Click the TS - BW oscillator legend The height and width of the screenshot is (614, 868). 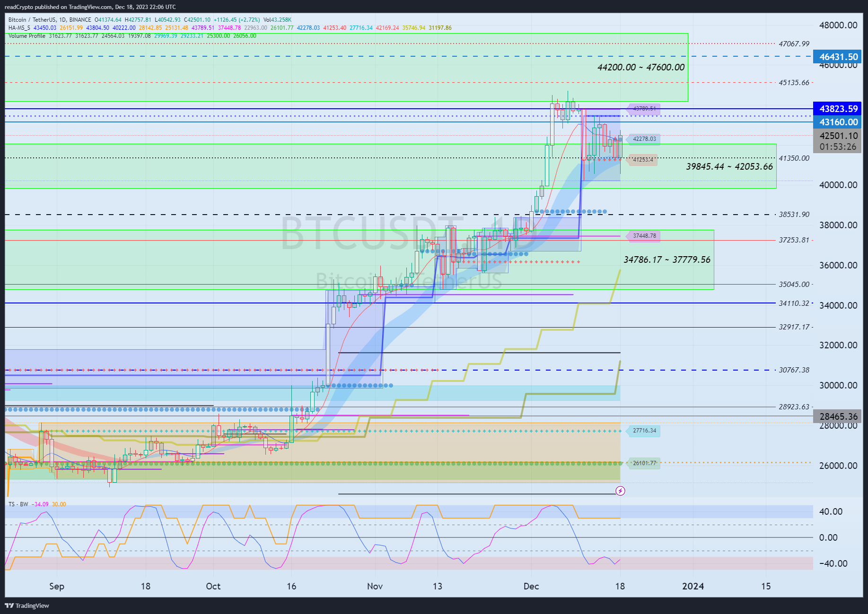(18, 504)
